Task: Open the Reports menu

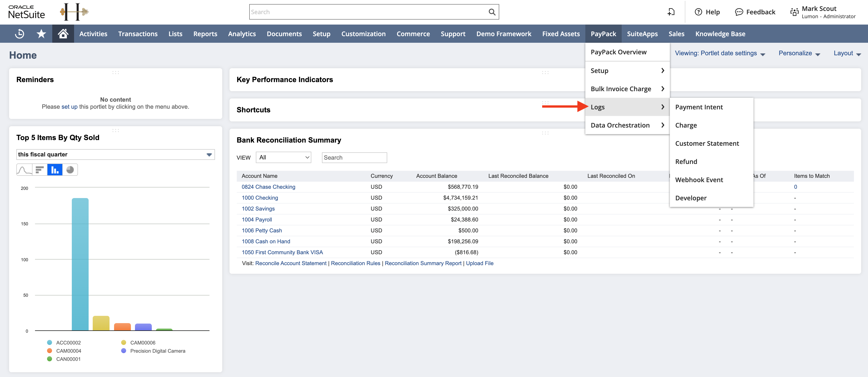Action: (205, 34)
